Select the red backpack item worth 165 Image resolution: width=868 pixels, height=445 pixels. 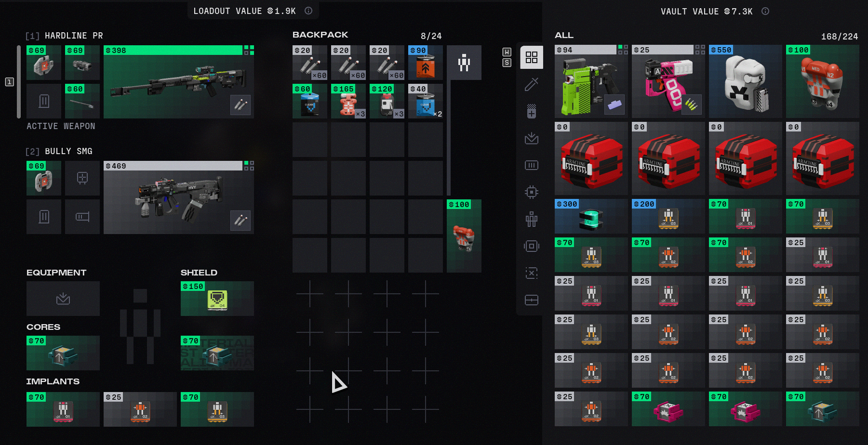click(x=348, y=101)
